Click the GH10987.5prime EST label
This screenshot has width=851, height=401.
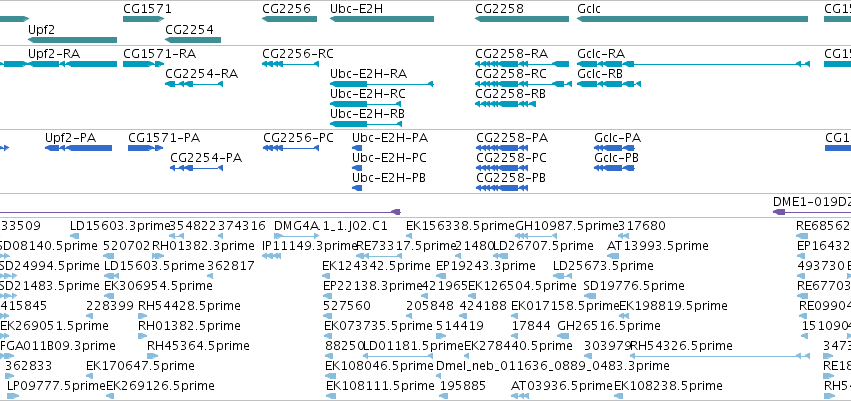pos(567,226)
